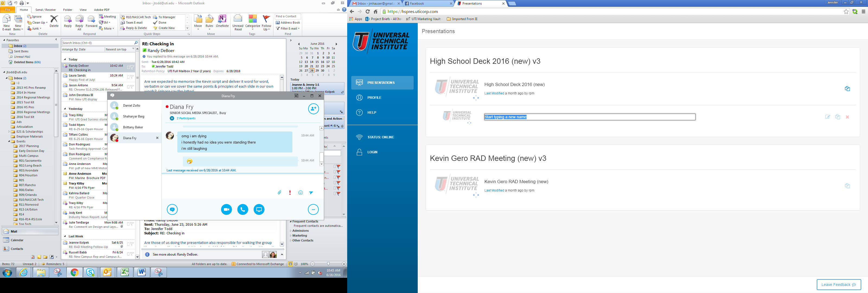Click bookmark star in Chrome address bar
868x293 pixels.
point(846,11)
